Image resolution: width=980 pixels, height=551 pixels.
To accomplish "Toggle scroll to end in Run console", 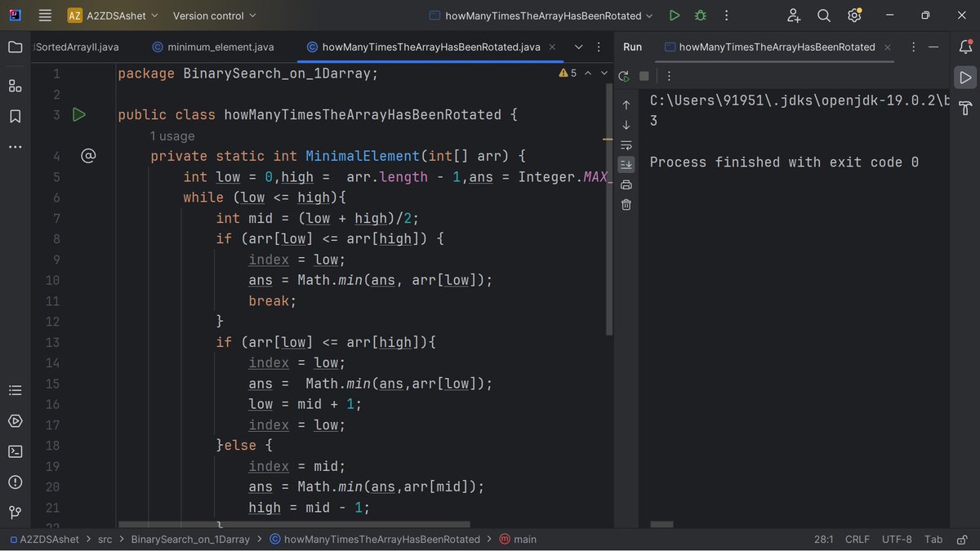I will (x=626, y=164).
